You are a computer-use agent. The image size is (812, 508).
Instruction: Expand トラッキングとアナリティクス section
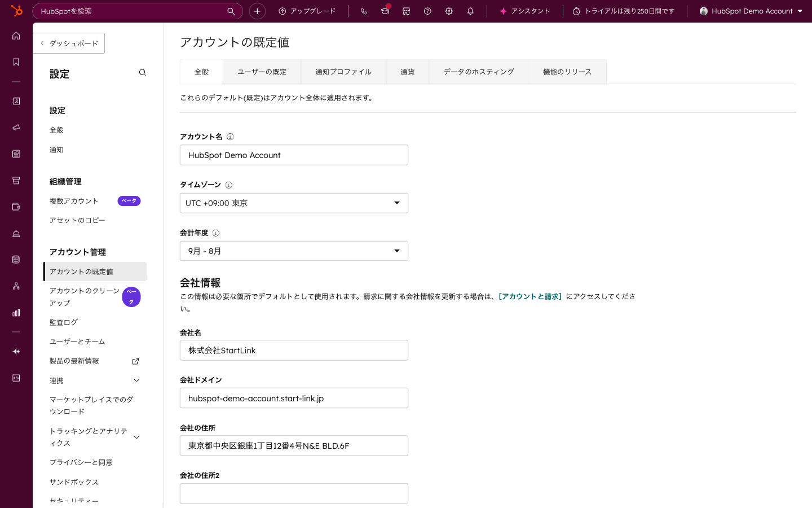[x=136, y=437]
